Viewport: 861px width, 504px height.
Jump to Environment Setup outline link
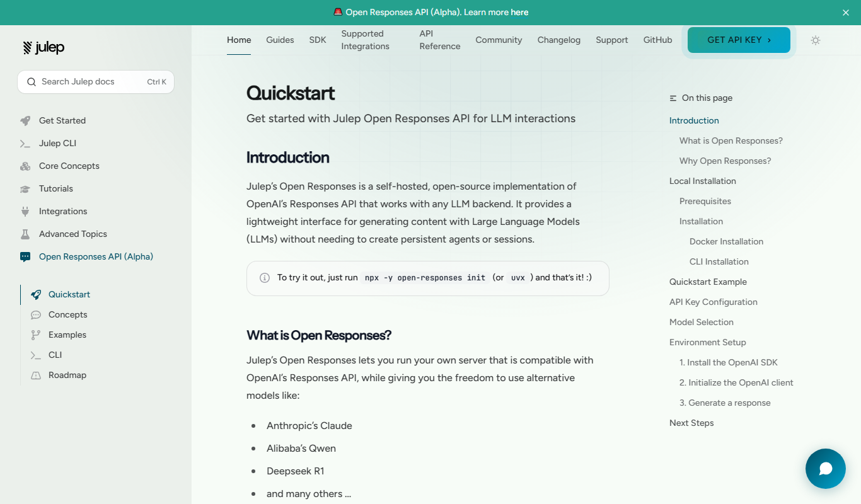pyautogui.click(x=708, y=342)
